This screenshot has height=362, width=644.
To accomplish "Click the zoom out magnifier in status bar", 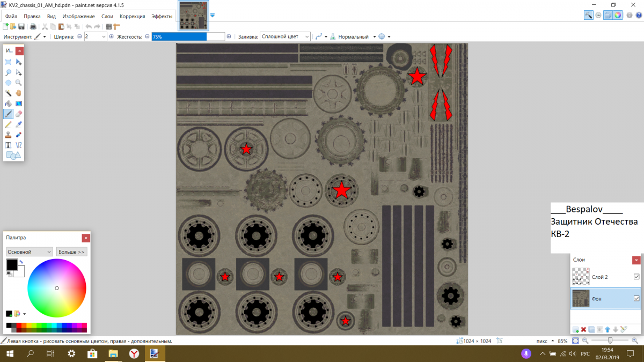I will pyautogui.click(x=586, y=341).
